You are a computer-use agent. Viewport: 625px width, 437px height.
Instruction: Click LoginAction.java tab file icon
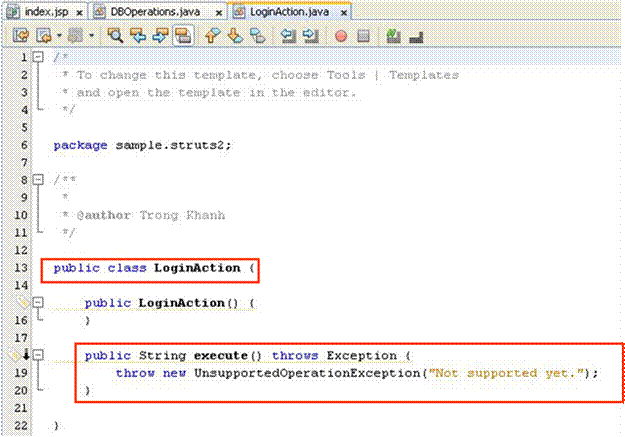(x=239, y=12)
